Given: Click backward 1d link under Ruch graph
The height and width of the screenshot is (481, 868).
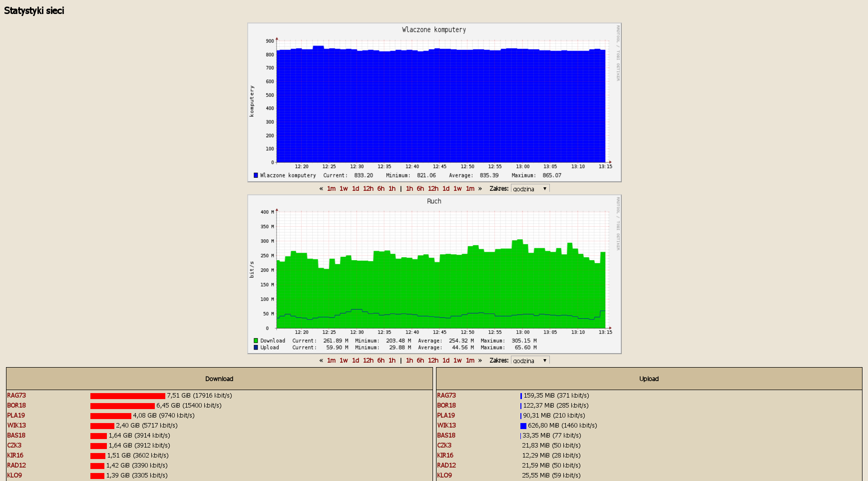Looking at the screenshot, I should coord(356,361).
